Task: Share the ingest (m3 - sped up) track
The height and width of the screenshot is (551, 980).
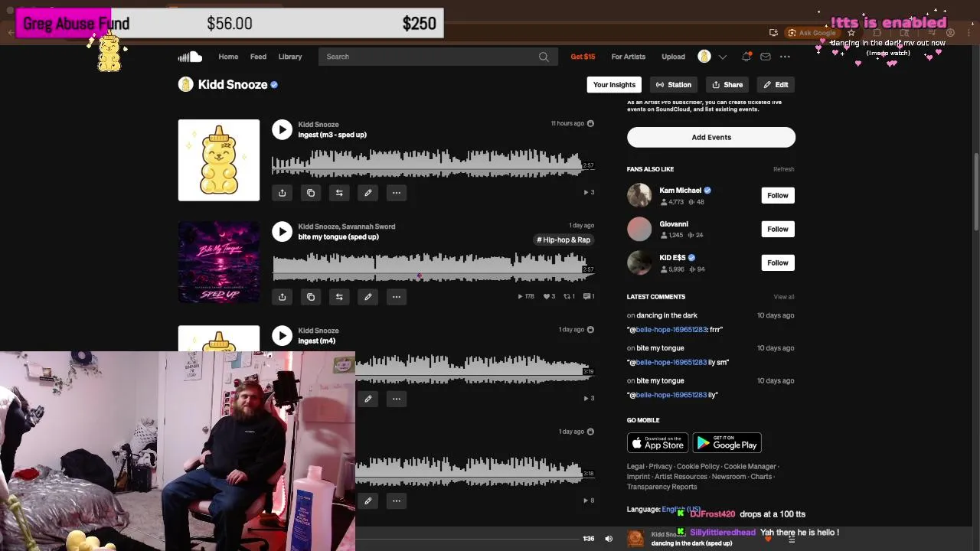Action: click(282, 193)
